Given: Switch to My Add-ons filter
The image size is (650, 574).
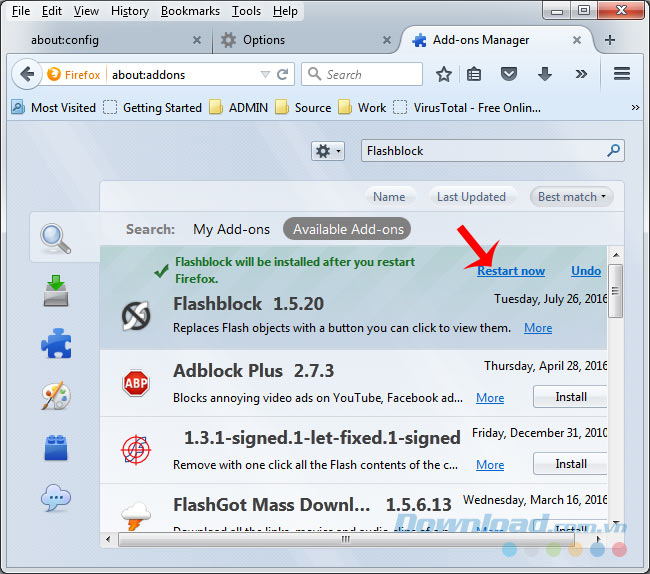Looking at the screenshot, I should tap(231, 229).
